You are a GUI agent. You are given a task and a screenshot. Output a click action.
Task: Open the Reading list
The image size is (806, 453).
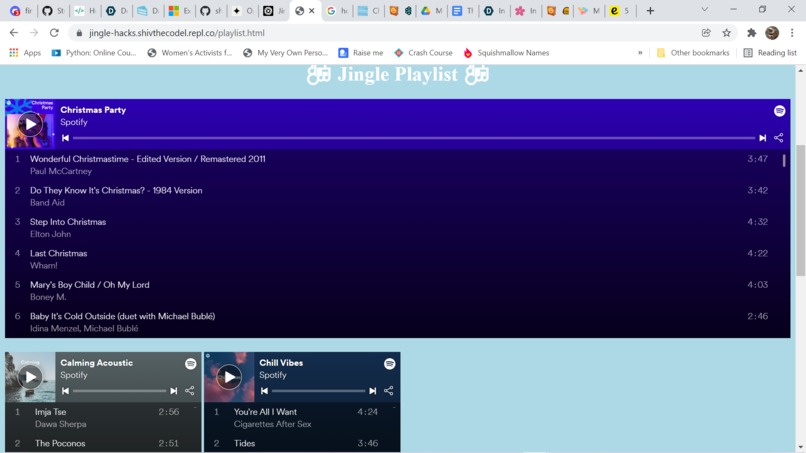[x=770, y=53]
